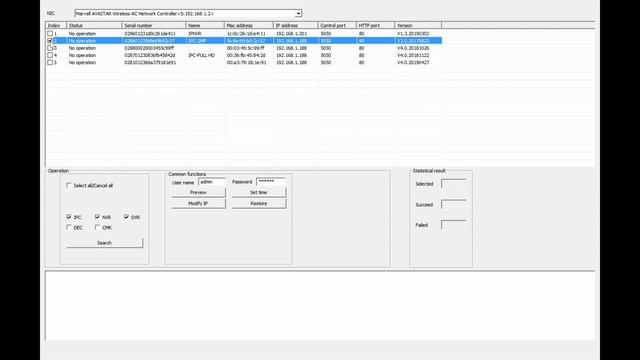
Task: Tick the checkbox for device index 1
Action: coord(50,33)
